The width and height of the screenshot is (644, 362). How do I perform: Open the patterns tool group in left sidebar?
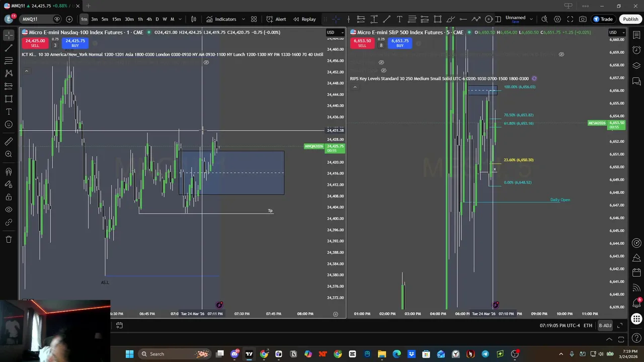[9, 73]
